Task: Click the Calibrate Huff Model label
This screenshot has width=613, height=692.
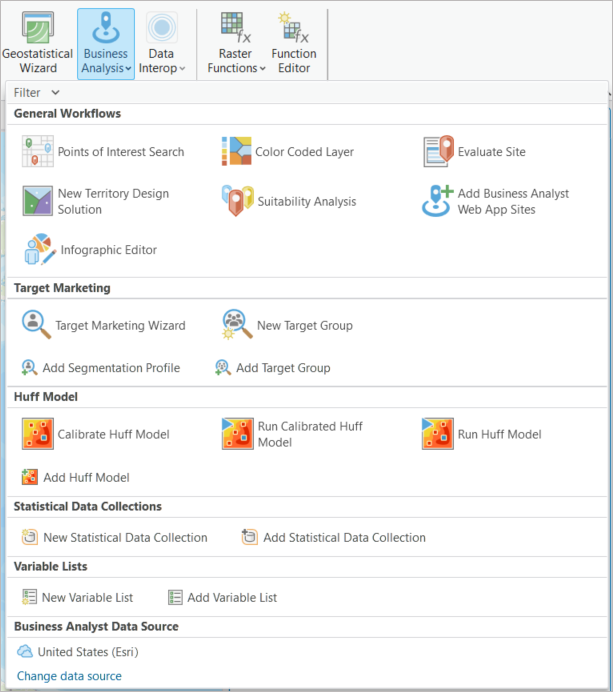Action: pos(113,434)
